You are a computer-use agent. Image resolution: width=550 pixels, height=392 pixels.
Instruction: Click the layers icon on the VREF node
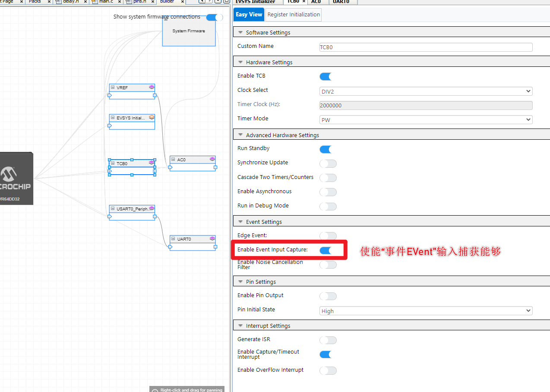(152, 87)
